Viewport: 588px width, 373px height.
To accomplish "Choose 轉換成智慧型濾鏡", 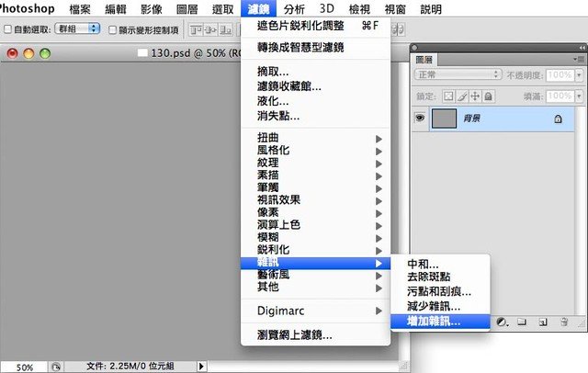I will click(x=315, y=48).
